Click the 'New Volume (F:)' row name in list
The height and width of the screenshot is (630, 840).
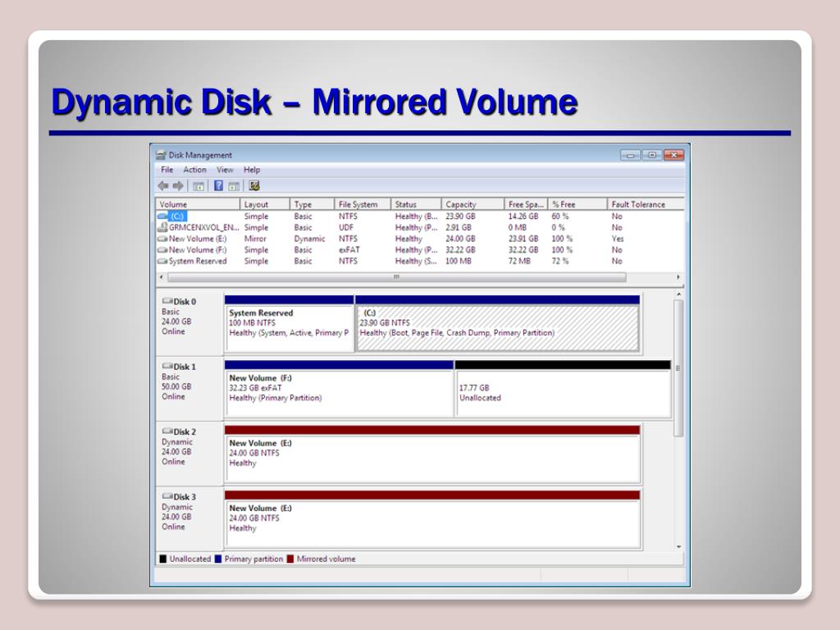[x=198, y=250]
